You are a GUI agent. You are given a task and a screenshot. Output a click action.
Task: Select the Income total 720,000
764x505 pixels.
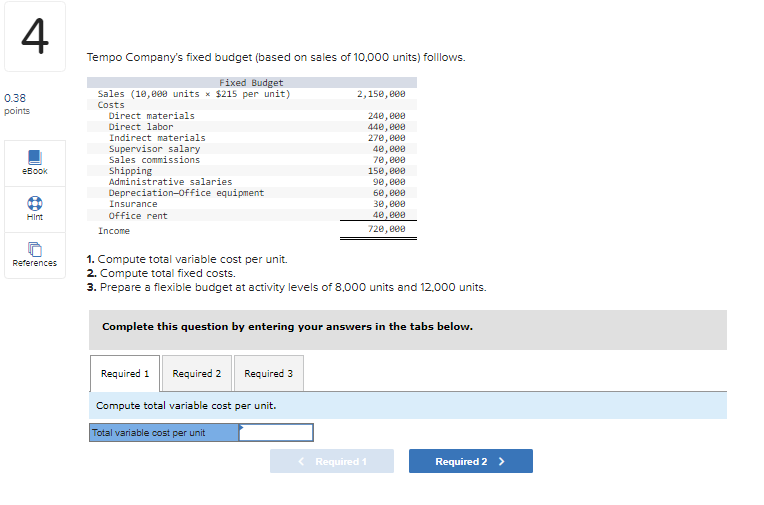(386, 229)
